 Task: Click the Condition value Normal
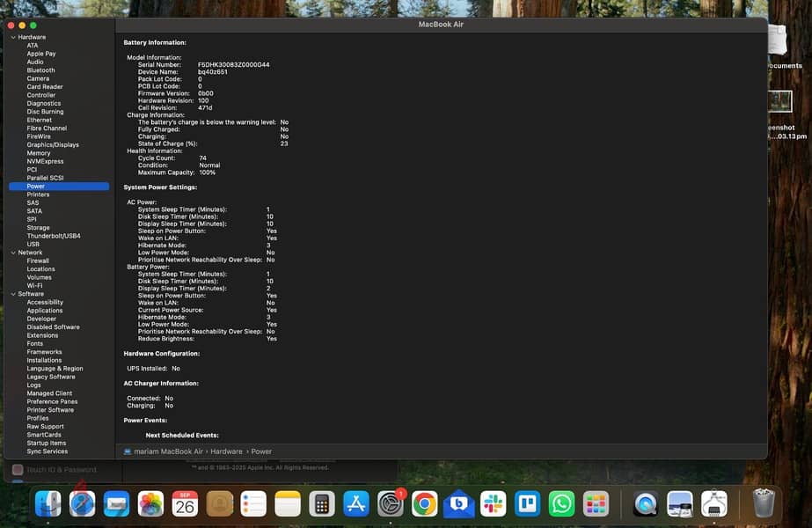click(209, 165)
